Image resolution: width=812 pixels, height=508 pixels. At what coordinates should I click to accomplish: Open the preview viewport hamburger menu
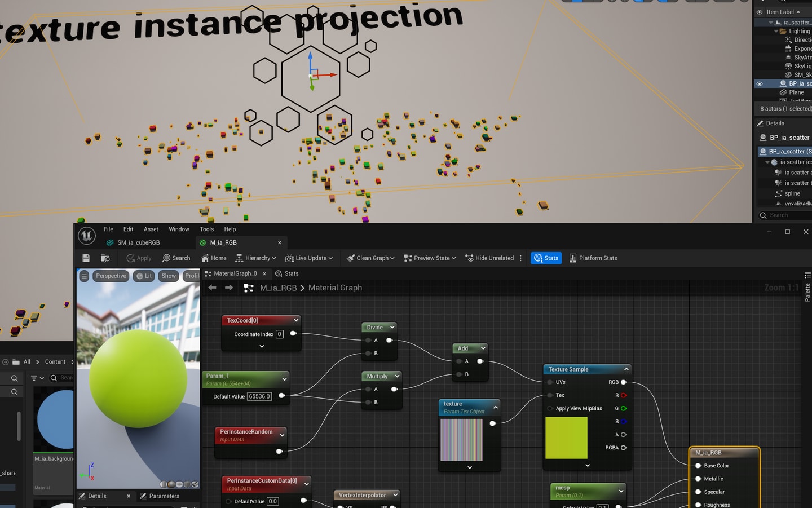(84, 276)
